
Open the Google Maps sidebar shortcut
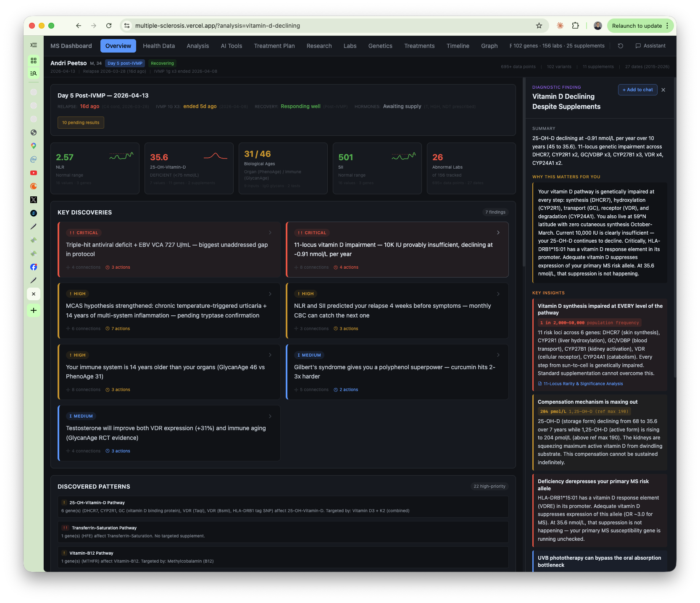[x=34, y=146]
